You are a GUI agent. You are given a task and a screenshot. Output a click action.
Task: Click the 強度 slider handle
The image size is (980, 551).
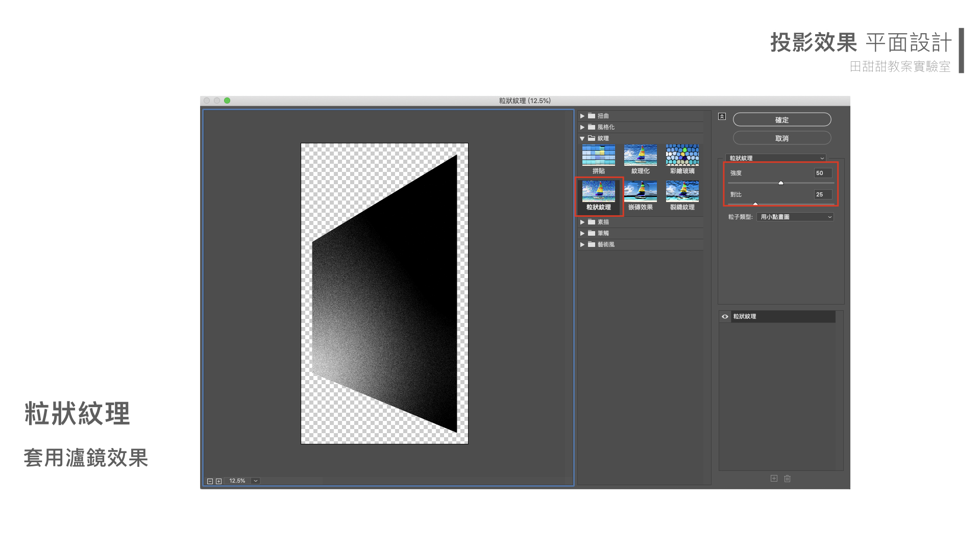[780, 183]
